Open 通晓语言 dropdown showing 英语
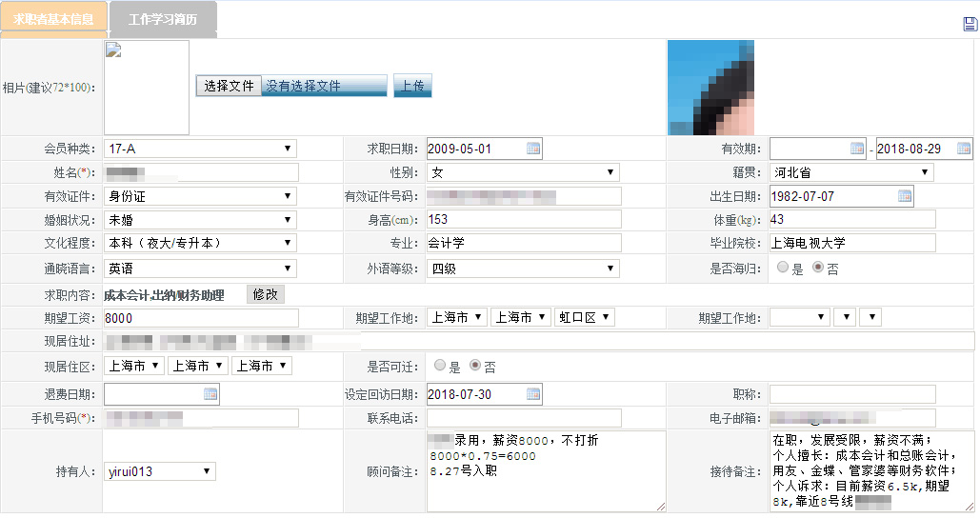980x518 pixels. (200, 269)
